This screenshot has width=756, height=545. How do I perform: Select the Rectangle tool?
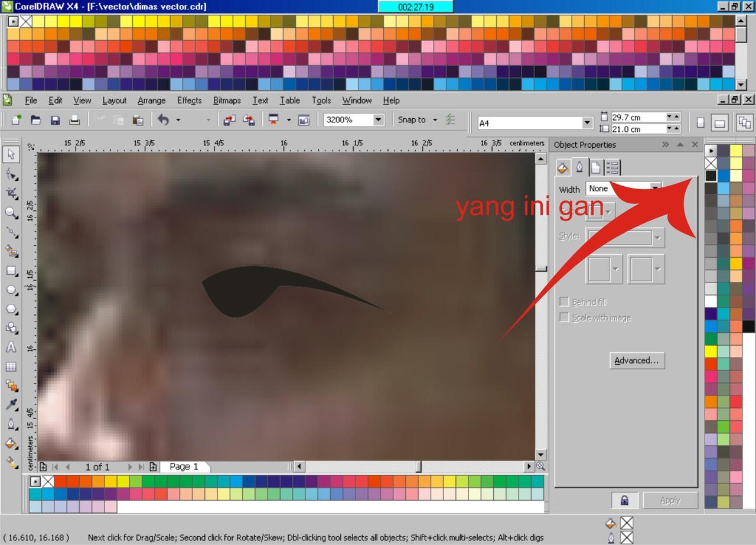pyautogui.click(x=11, y=271)
